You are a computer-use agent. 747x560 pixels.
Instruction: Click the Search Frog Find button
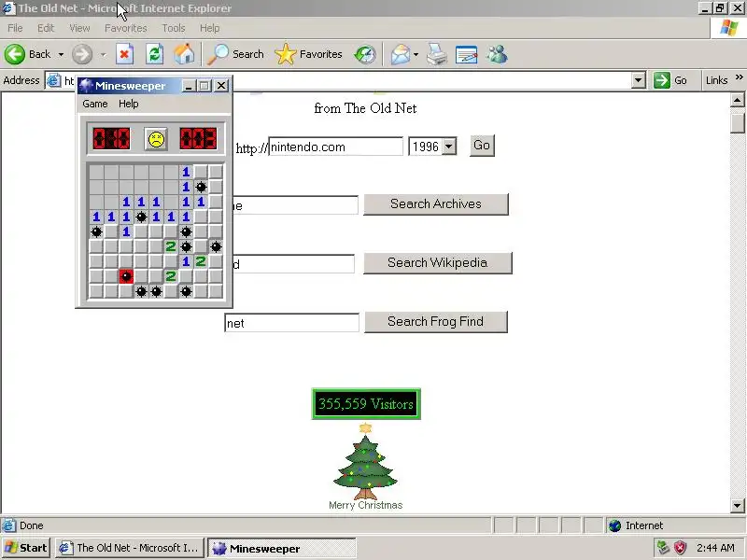(x=436, y=322)
